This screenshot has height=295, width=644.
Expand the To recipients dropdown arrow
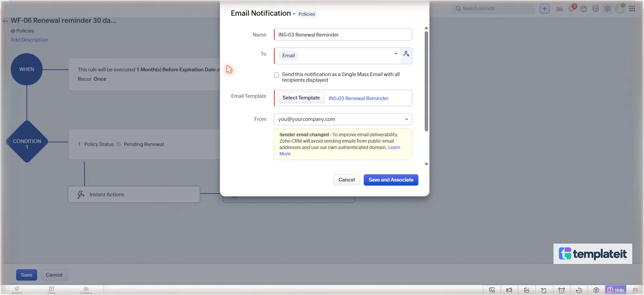(396, 54)
